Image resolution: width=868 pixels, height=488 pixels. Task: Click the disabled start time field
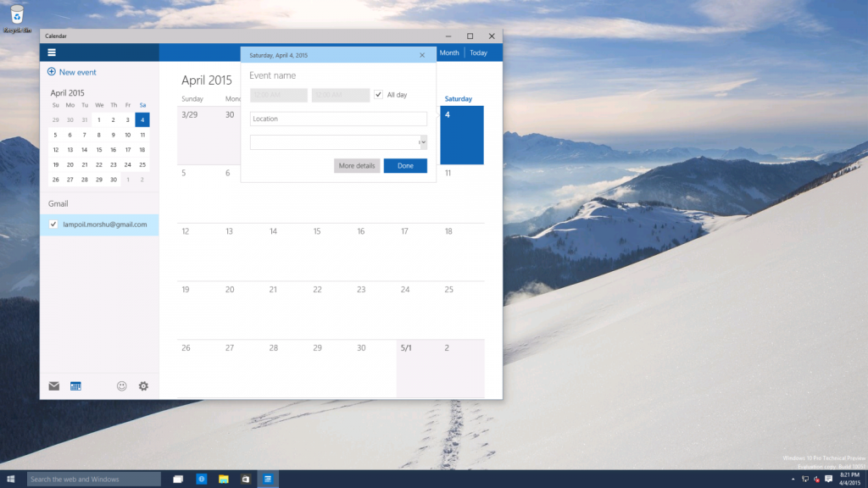pos(278,95)
